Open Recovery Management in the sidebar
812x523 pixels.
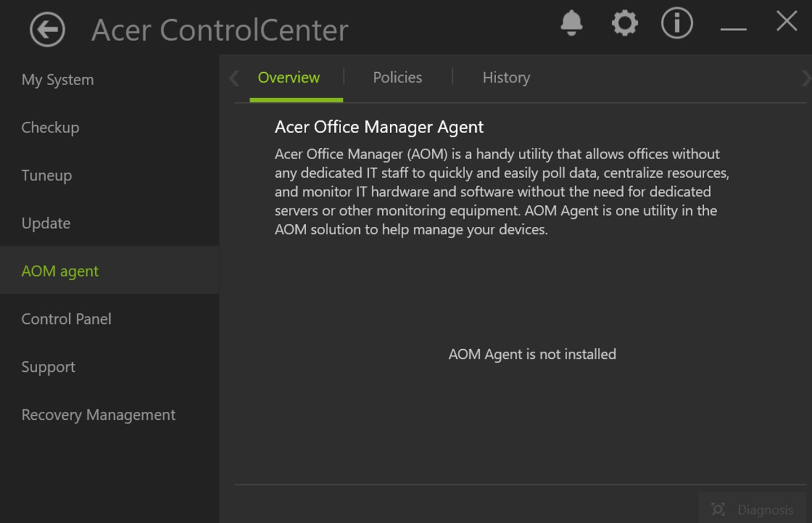tap(99, 415)
